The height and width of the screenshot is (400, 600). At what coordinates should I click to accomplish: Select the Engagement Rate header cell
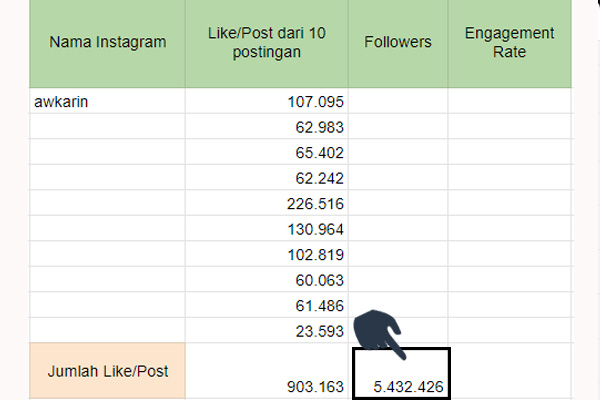510,43
